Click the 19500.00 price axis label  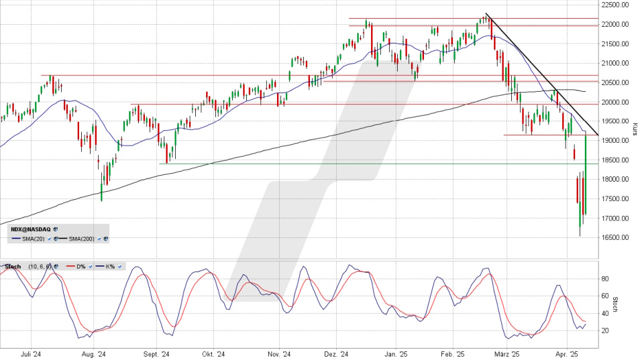coord(615,121)
